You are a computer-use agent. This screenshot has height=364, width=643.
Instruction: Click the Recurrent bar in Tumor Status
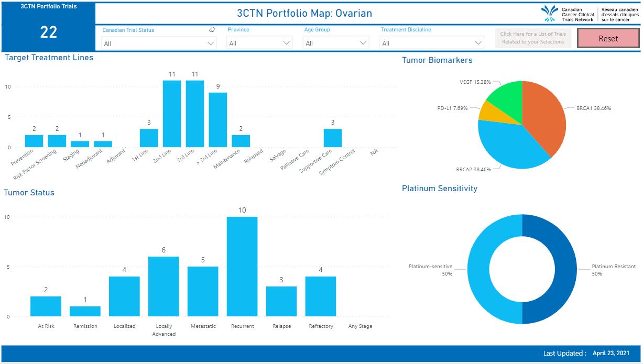[242, 264]
